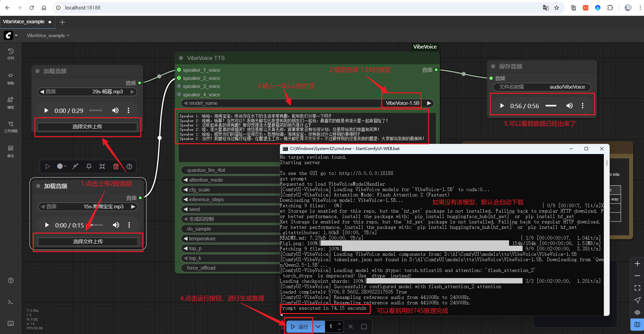Viewport: 644px width, 334px height.
Task: Click upload button under 15s audio node
Action: 88,242
